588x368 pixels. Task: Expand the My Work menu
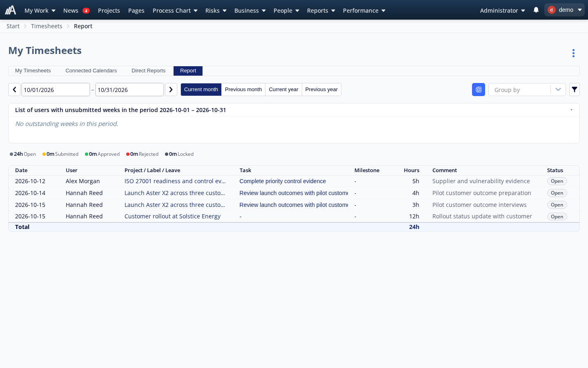click(40, 10)
